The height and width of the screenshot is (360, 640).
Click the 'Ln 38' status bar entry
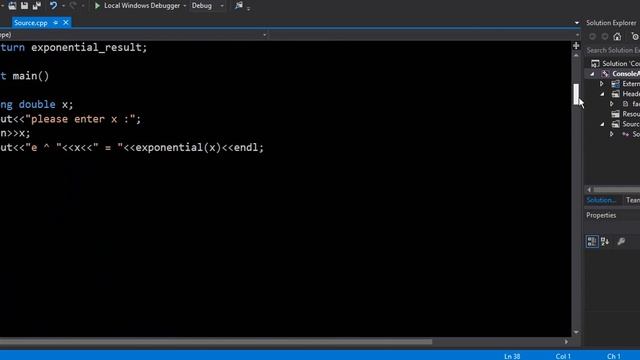click(512, 356)
